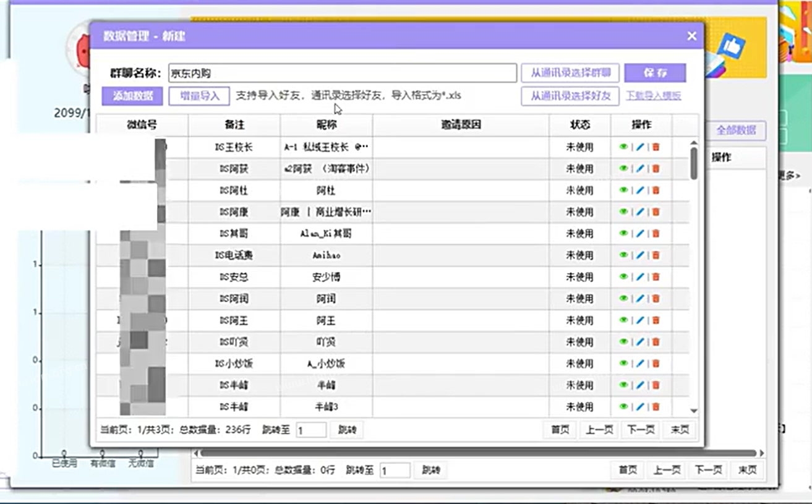
Task: Edit the DS电话费 row
Action: tap(639, 255)
